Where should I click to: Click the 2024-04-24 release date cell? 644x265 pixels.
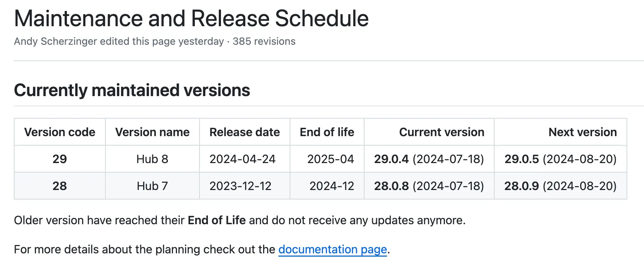click(242, 159)
